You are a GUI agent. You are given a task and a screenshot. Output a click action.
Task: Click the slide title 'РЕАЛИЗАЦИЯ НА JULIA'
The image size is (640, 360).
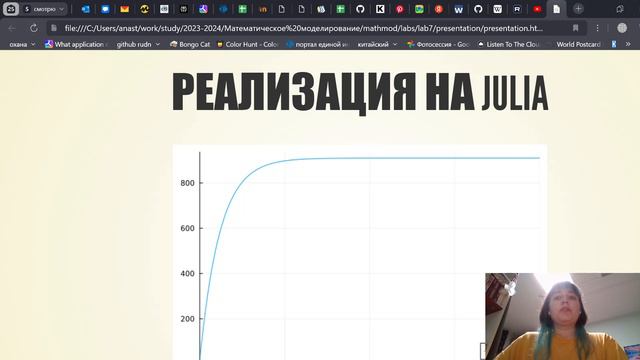pos(360,92)
